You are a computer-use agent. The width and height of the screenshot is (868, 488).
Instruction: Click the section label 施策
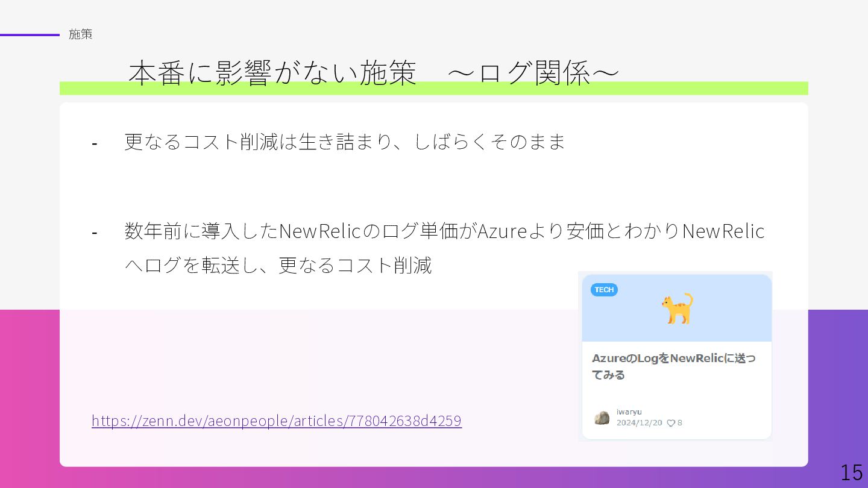80,34
